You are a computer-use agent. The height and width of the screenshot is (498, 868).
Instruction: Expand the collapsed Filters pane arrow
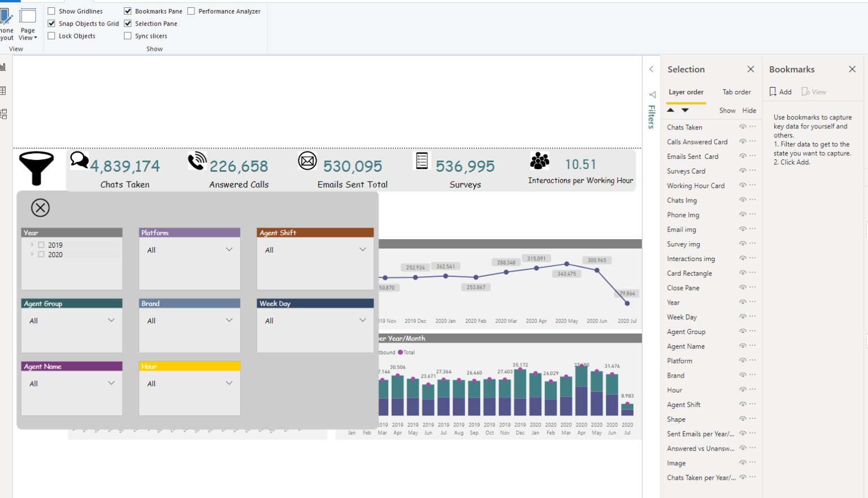[651, 68]
